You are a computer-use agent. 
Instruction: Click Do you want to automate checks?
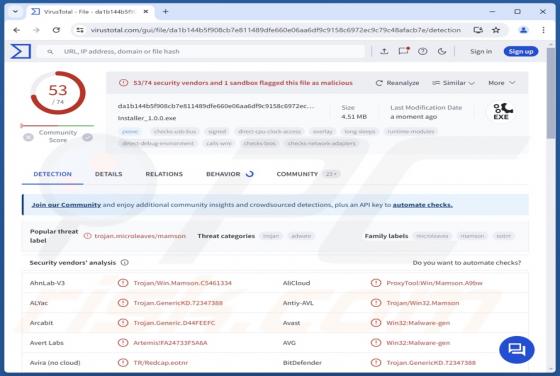point(466,263)
